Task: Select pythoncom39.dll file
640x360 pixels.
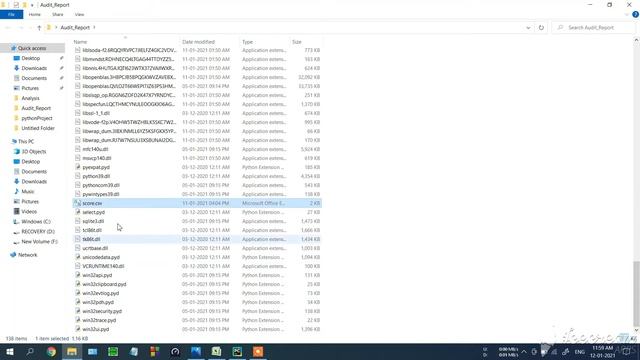Action: [x=101, y=185]
